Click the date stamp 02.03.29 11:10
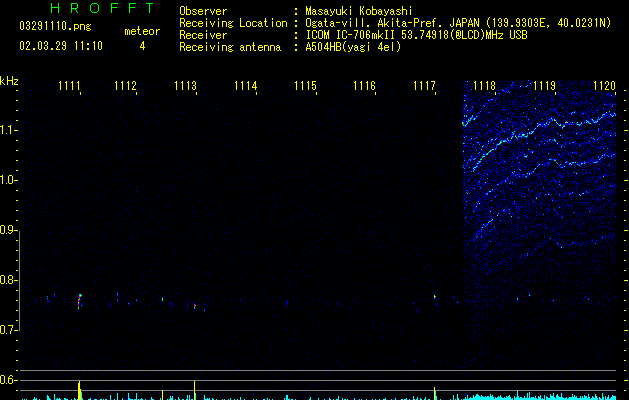The image size is (629, 400). click(61, 46)
